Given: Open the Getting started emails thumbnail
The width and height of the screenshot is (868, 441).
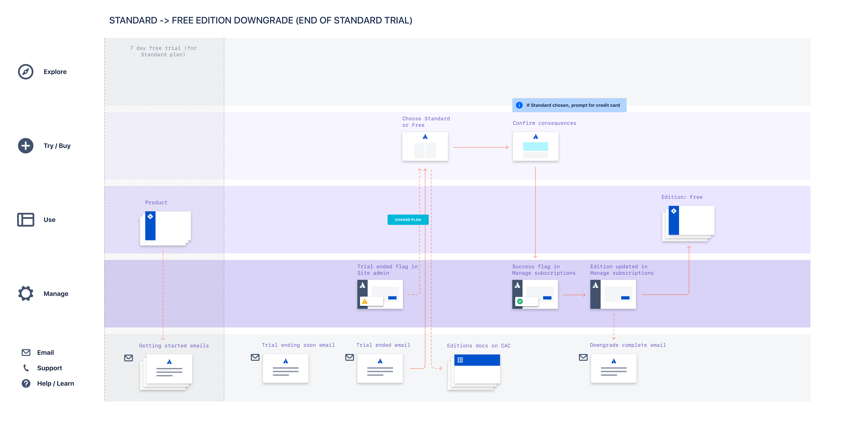Looking at the screenshot, I should pyautogui.click(x=166, y=372).
